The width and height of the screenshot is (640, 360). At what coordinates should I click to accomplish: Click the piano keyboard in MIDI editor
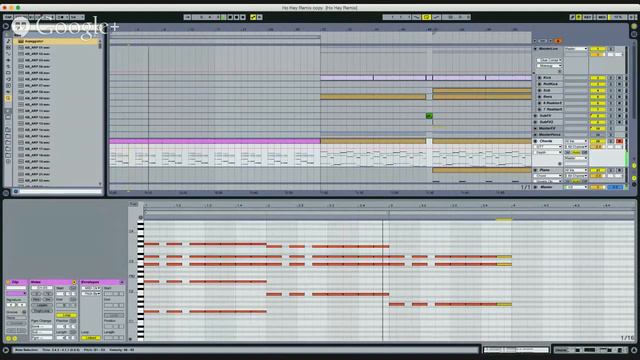pyautogui.click(x=140, y=281)
